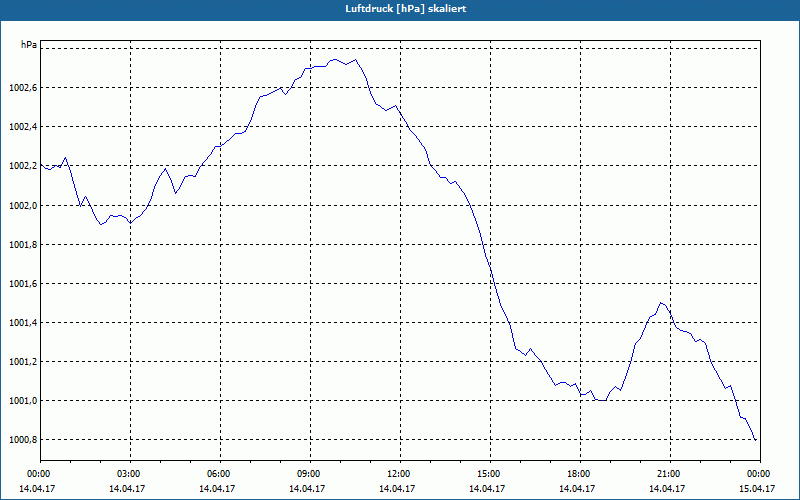Select the 1001,6 y-axis value
The image size is (800, 500).
pos(23,283)
